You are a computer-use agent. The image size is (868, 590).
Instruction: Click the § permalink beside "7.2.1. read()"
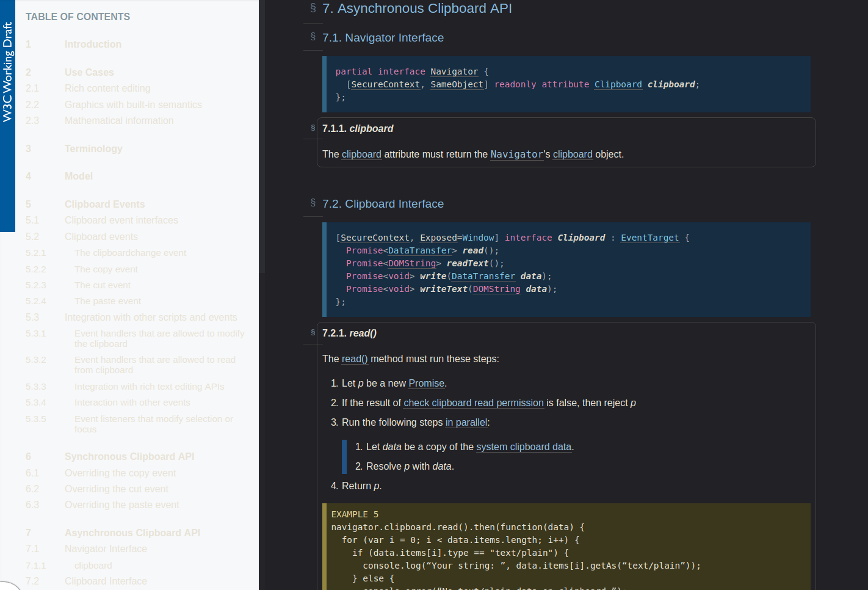pos(312,333)
